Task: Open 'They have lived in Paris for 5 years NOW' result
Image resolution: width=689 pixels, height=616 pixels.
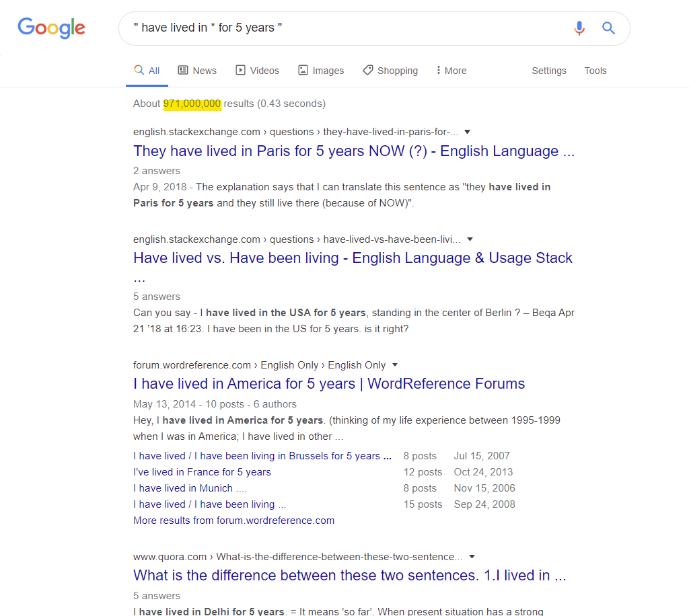Action: pos(354,151)
